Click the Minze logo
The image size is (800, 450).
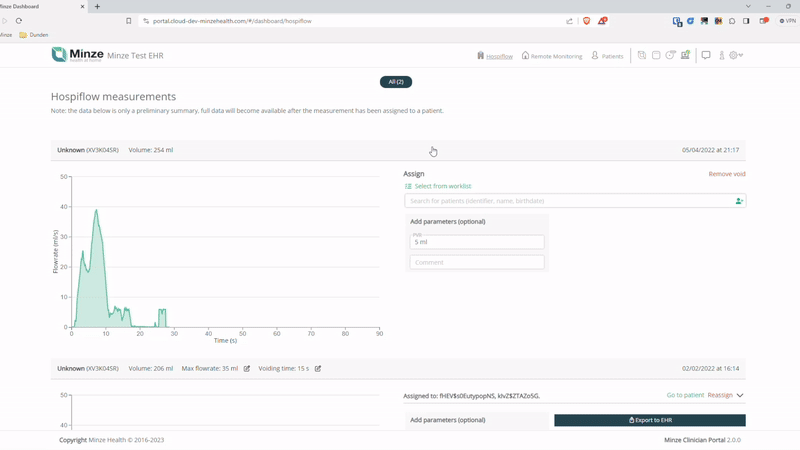pos(78,55)
